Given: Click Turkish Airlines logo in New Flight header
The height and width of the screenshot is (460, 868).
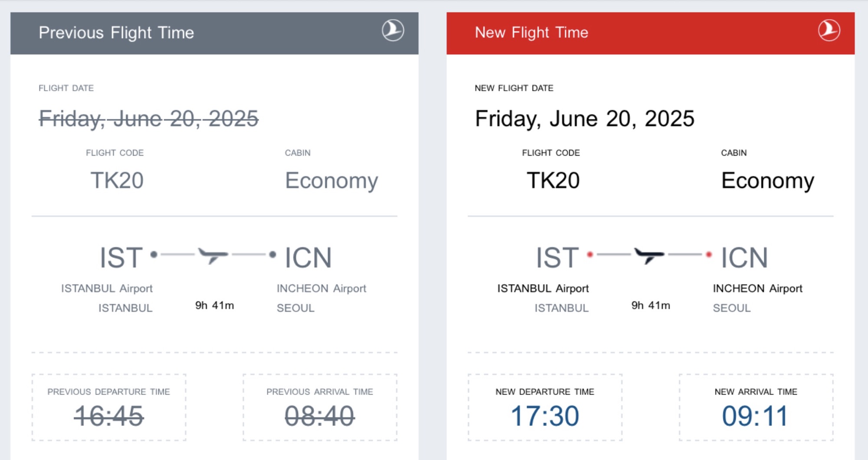Looking at the screenshot, I should pyautogui.click(x=829, y=30).
